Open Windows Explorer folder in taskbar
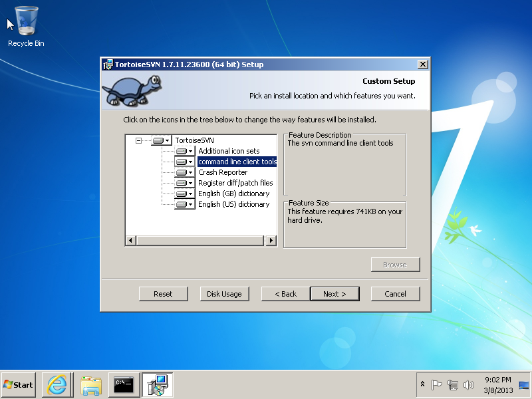The height and width of the screenshot is (399, 532). [x=91, y=385]
